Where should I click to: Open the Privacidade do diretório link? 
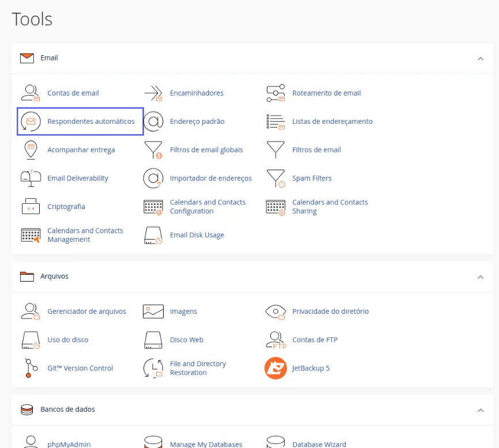(331, 312)
